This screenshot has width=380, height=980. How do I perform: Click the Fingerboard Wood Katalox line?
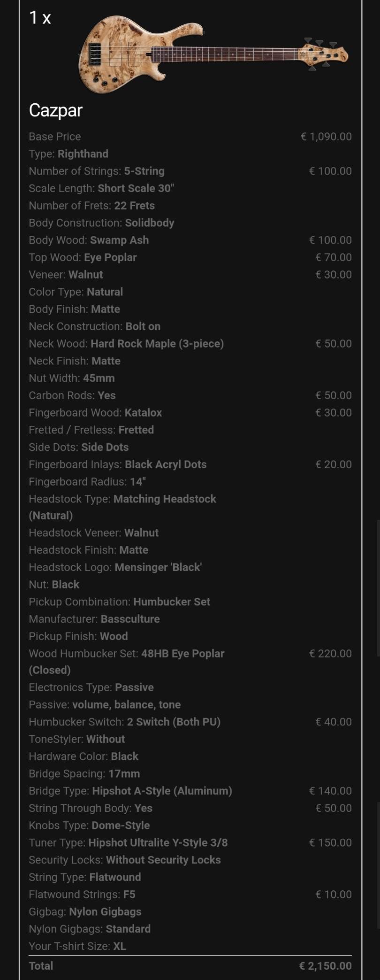190,413
